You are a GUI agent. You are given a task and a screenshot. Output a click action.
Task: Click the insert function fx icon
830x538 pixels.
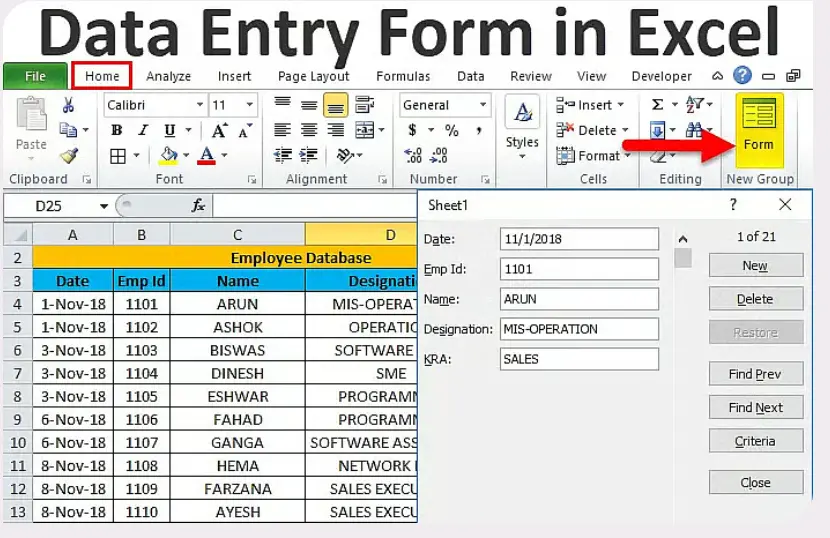pos(199,205)
